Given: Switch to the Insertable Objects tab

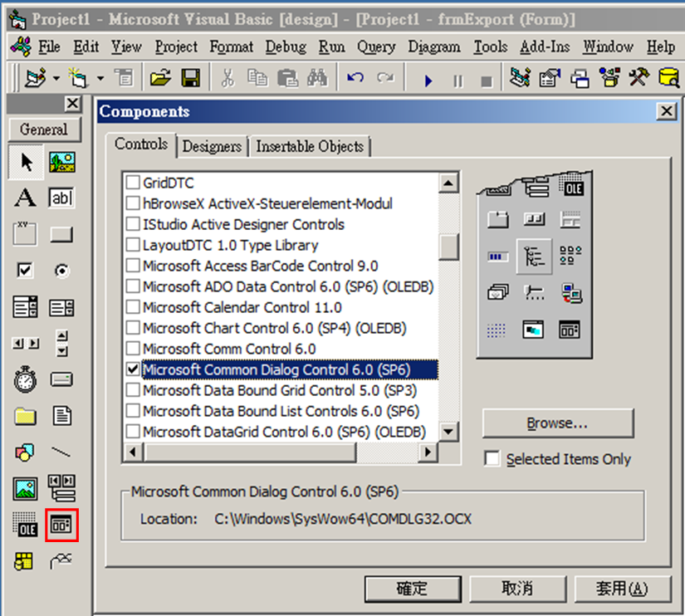Looking at the screenshot, I should [310, 146].
